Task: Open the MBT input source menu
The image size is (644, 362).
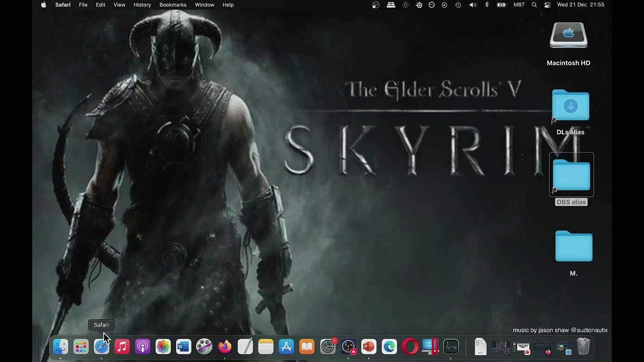Action: [519, 5]
